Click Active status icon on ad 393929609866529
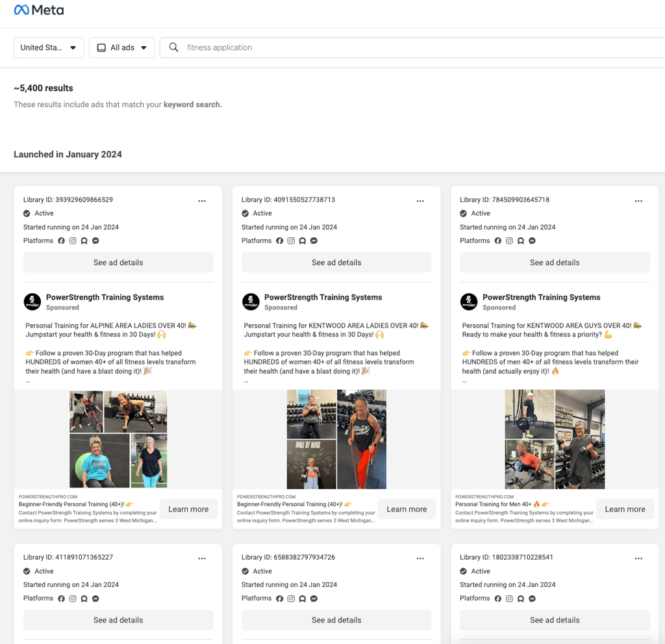Image resolution: width=665 pixels, height=644 pixels. pyautogui.click(x=27, y=213)
